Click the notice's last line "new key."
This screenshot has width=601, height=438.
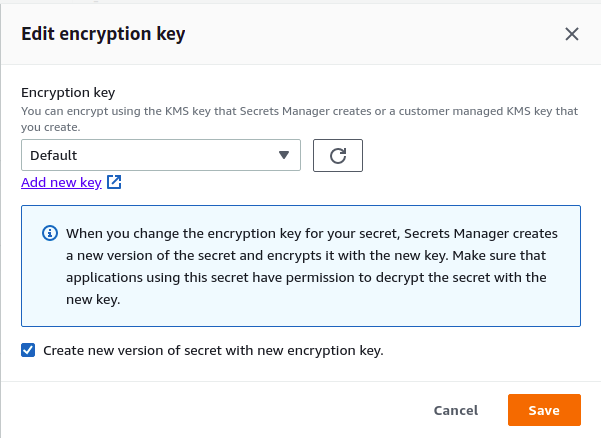click(93, 298)
